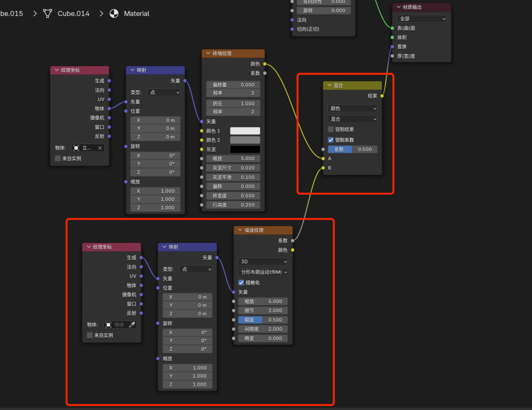Viewport: 532px width, 410px height.
Task: Click the 材质输出 置换 input socket
Action: tap(392, 47)
